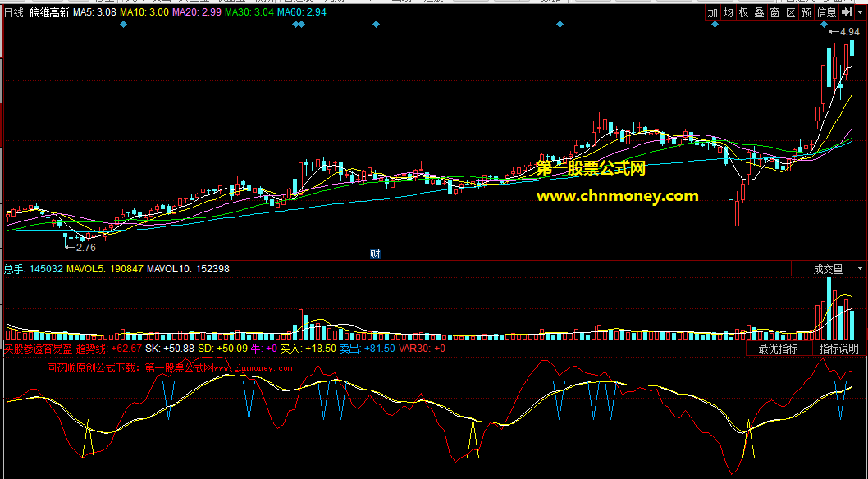This screenshot has height=479, width=868.
Task: Click the 总手: 145032 volume label
Action: [x=34, y=269]
